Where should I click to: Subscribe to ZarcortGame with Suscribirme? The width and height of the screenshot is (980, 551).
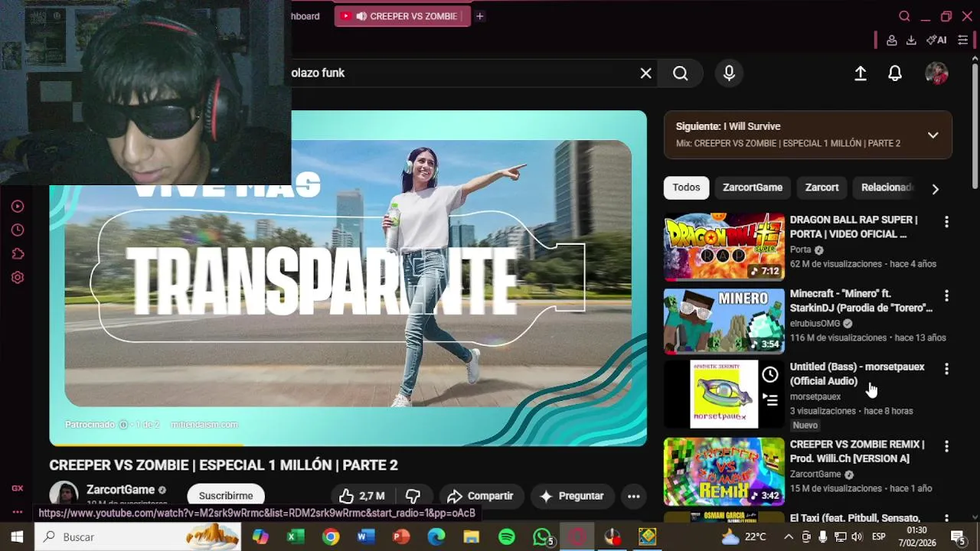point(226,496)
